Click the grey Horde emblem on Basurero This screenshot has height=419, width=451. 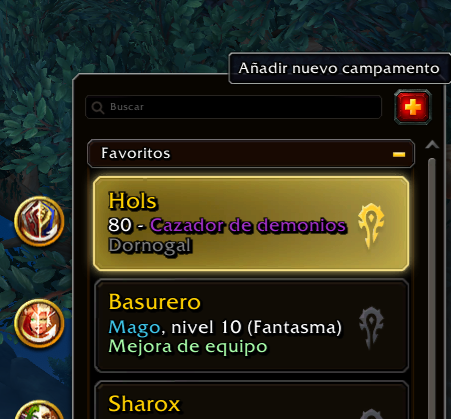[371, 328]
